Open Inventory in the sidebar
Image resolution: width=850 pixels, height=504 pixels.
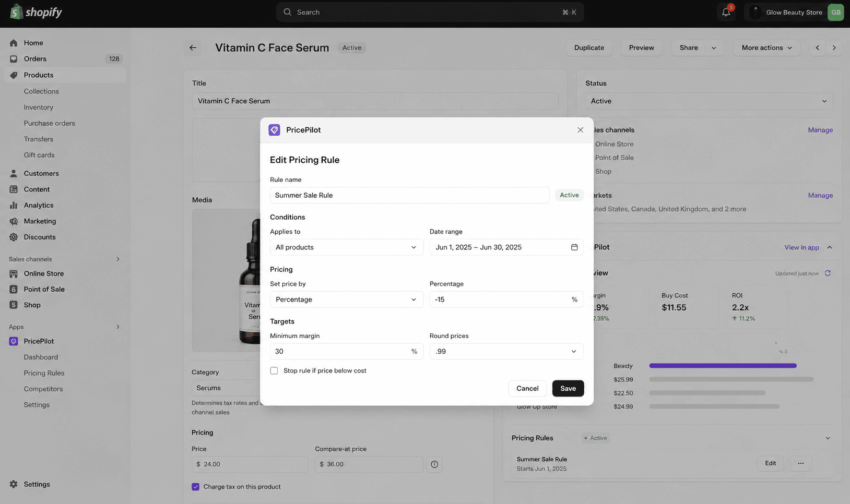click(39, 107)
